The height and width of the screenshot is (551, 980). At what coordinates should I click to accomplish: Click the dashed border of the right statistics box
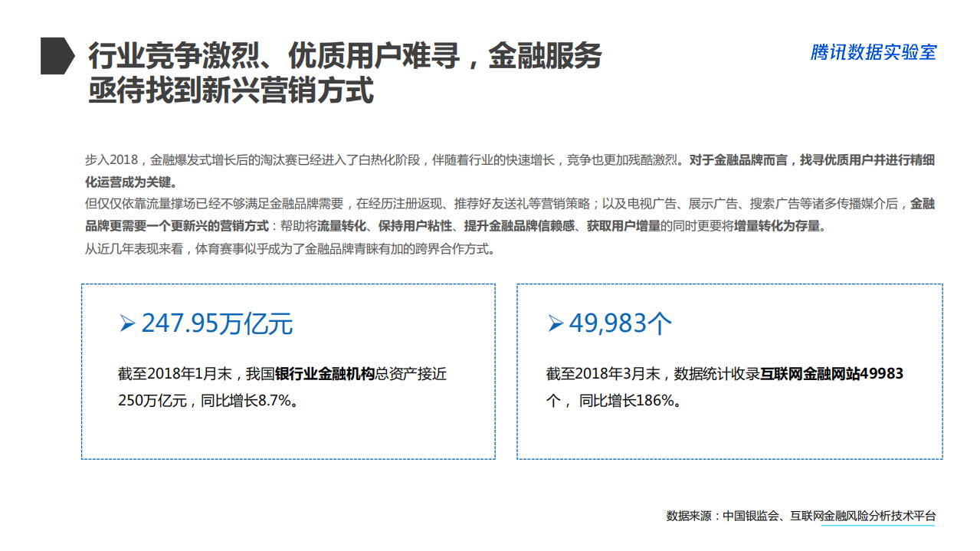coord(732,285)
